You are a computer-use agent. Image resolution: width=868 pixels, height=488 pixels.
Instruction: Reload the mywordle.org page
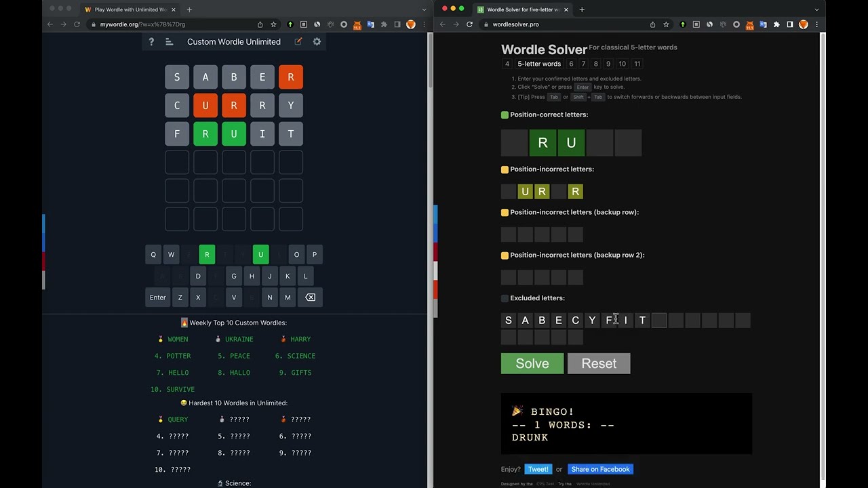tap(77, 24)
